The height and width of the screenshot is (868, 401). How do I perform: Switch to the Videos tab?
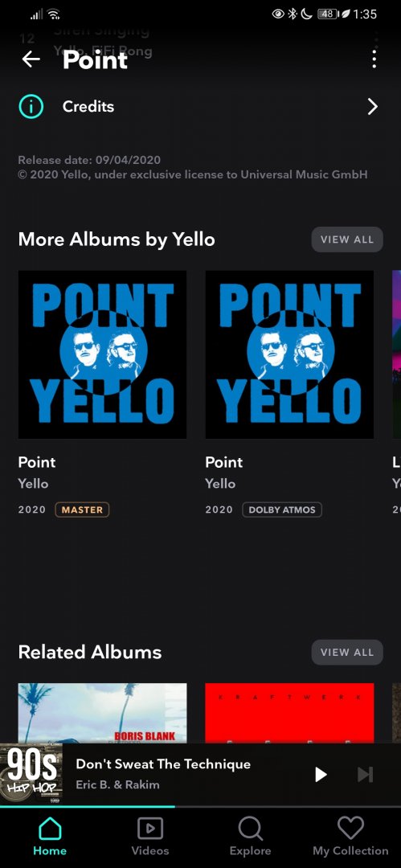150,837
